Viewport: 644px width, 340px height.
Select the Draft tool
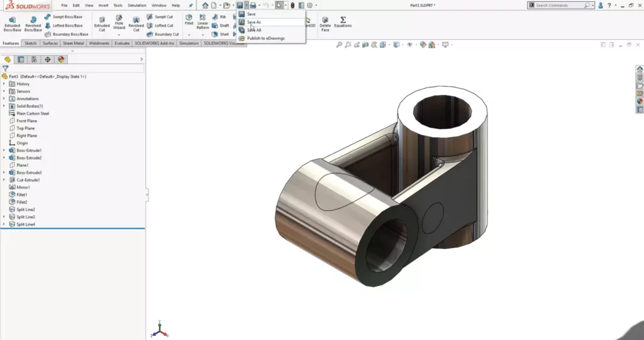click(220, 25)
